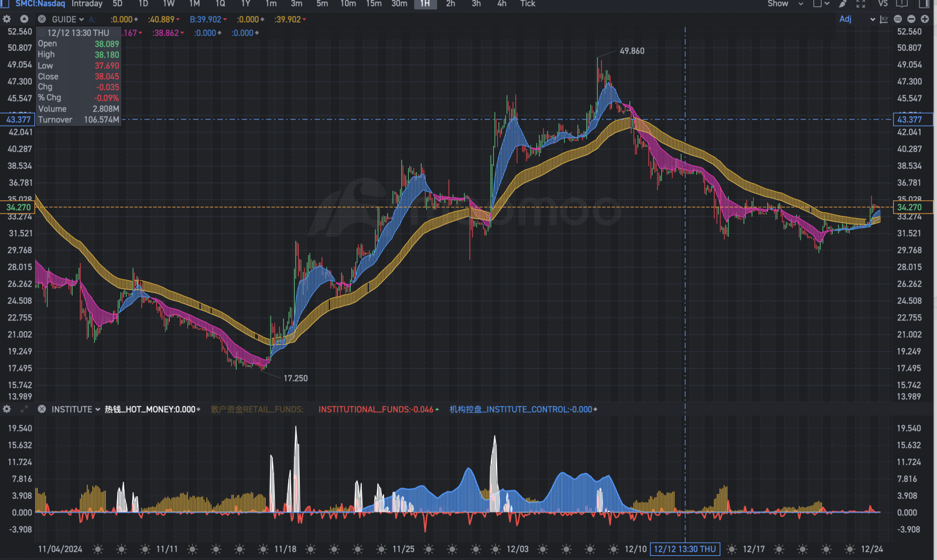The image size is (937, 560).
Task: Open the chart guide book icon
Action: click(x=902, y=4)
